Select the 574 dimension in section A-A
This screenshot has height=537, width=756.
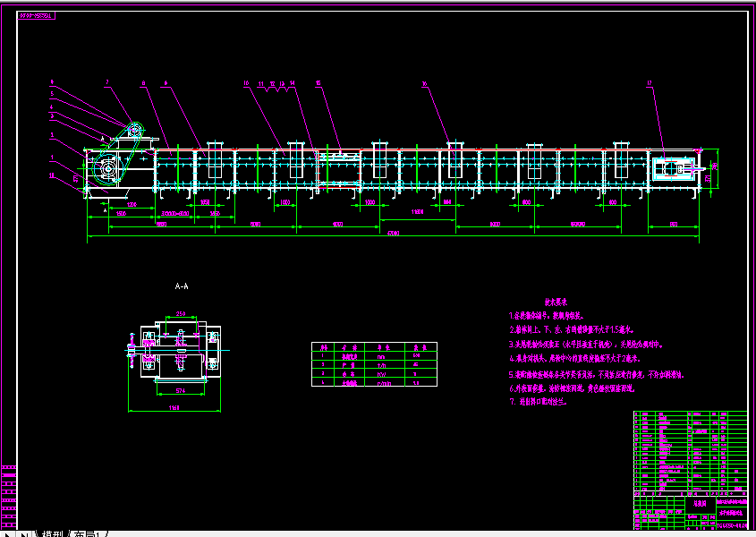(181, 390)
